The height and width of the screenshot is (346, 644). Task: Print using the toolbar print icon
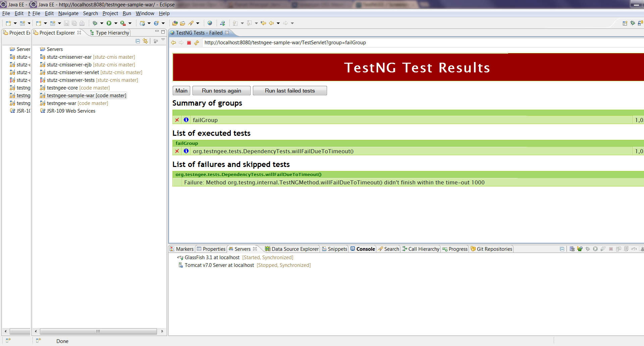[x=82, y=23]
